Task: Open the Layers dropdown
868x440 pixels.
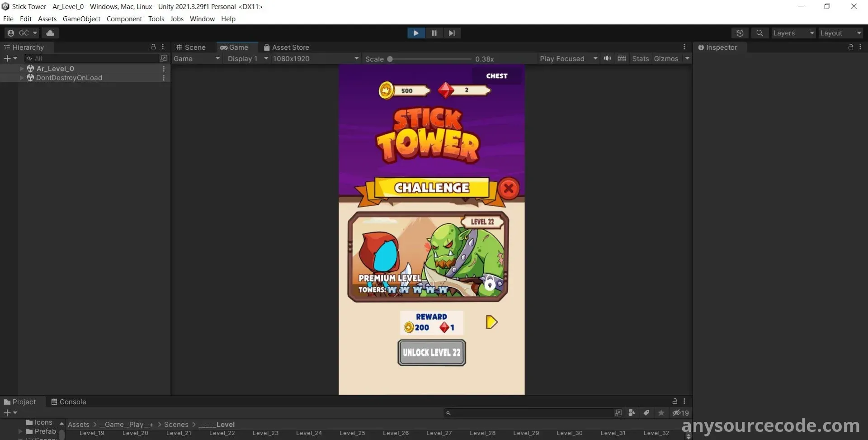Action: point(793,33)
